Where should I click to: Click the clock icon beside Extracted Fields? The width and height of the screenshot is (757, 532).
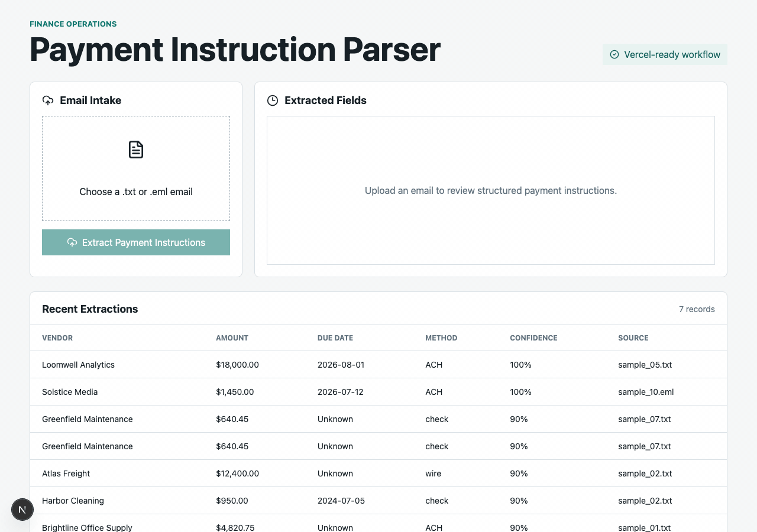[x=273, y=100]
